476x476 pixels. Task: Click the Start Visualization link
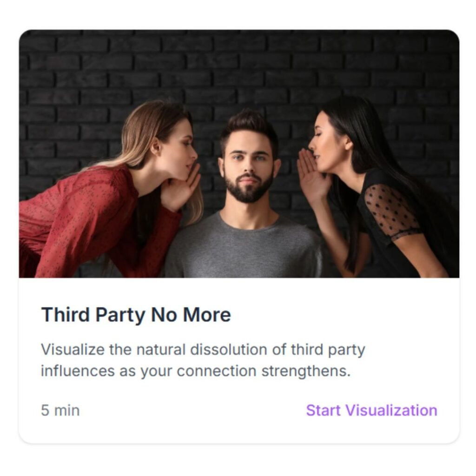(x=371, y=410)
